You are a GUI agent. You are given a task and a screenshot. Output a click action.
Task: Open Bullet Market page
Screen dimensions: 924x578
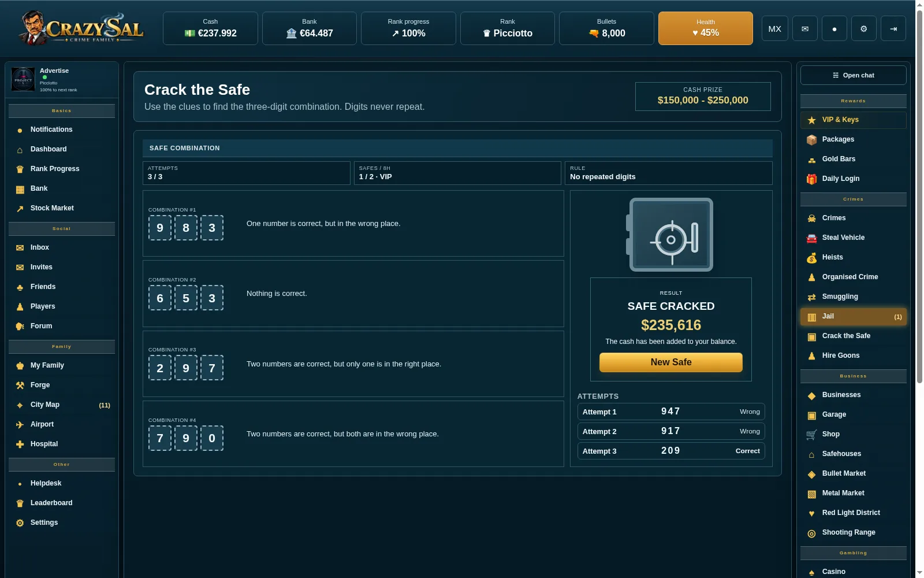coord(853,473)
